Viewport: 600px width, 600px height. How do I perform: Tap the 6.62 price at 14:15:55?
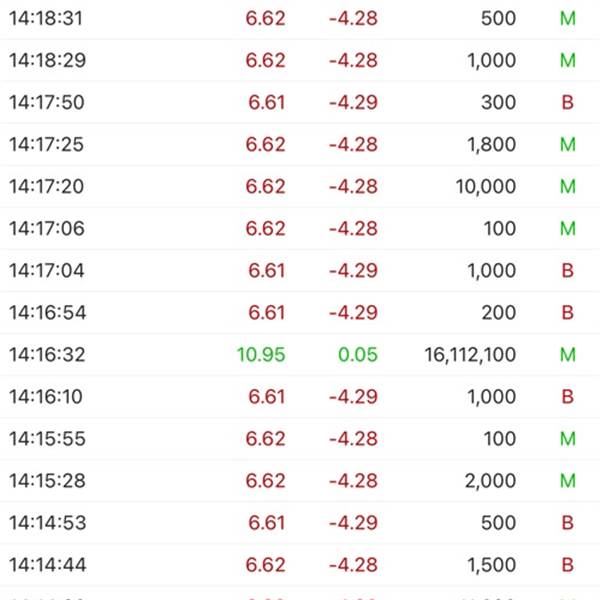265,439
